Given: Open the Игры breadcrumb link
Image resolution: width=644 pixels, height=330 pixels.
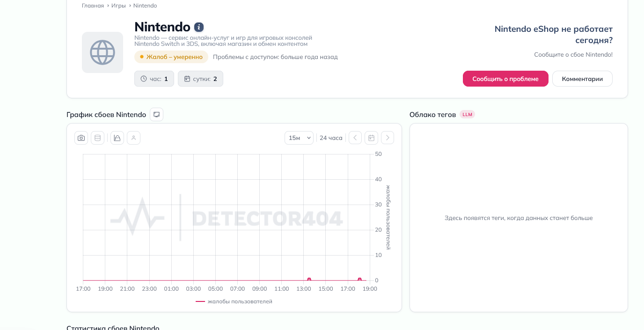Looking at the screenshot, I should click(x=118, y=6).
